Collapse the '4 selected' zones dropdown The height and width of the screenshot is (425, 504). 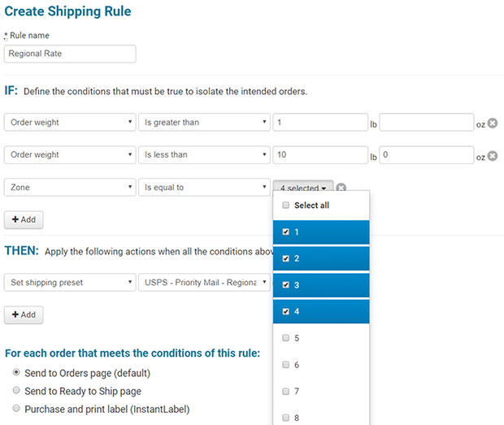[x=303, y=186]
